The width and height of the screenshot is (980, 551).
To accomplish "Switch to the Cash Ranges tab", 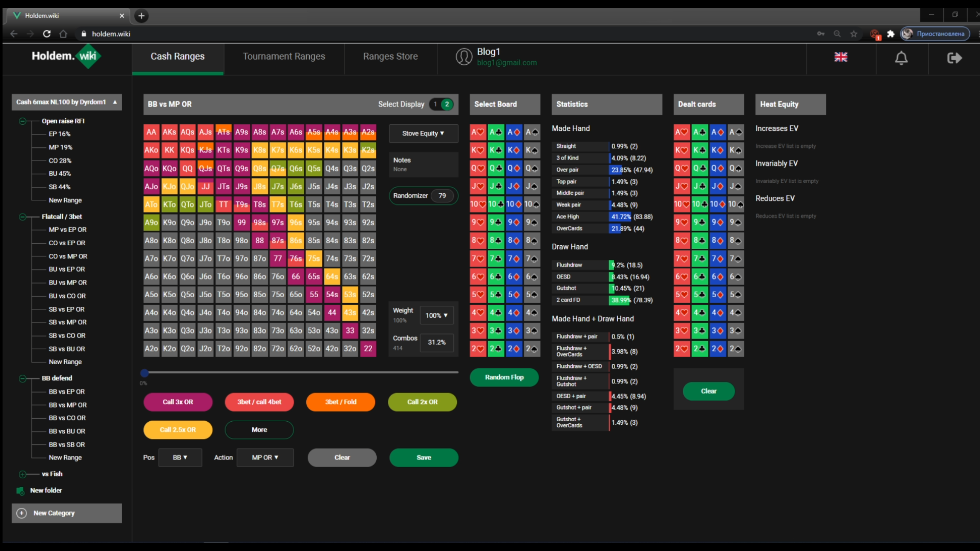I will pyautogui.click(x=178, y=57).
